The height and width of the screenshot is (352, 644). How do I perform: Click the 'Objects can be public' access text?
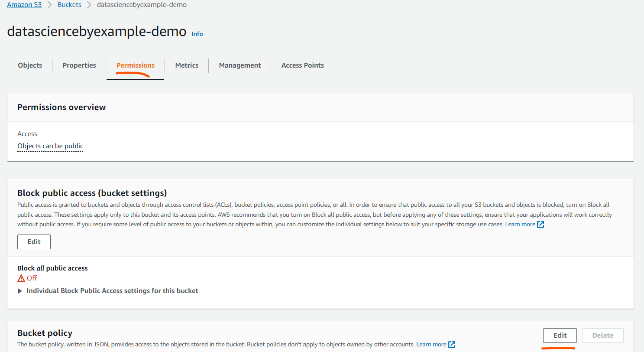click(x=50, y=146)
